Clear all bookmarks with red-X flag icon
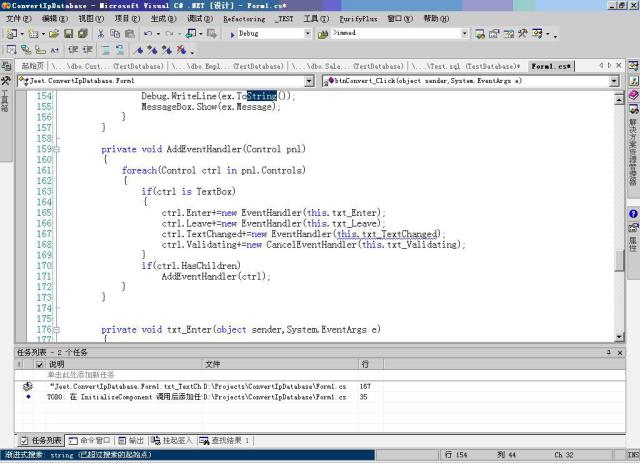 pyautogui.click(x=181, y=50)
